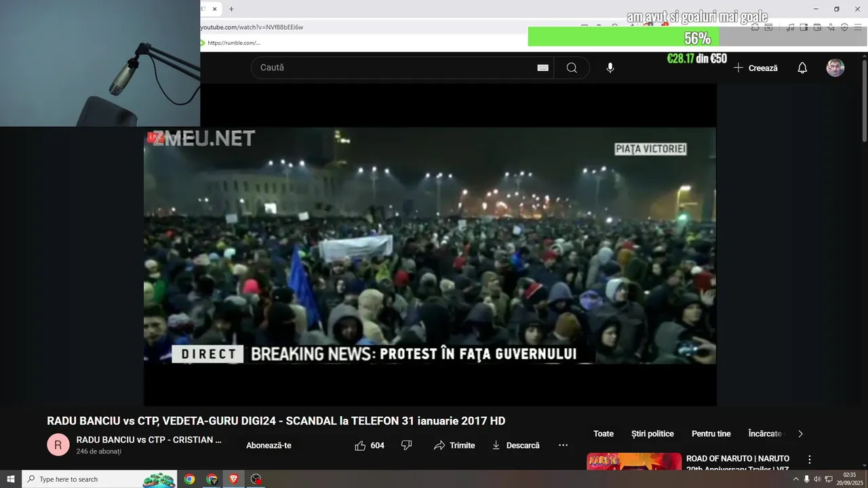Toggle the browser sidebar panel icon
The height and width of the screenshot is (488, 868).
[804, 27]
